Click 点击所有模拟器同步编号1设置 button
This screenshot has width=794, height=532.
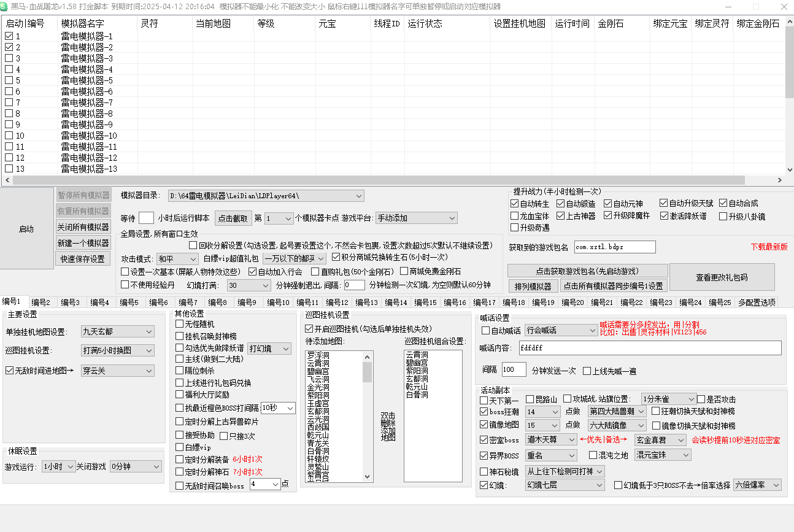point(614,286)
